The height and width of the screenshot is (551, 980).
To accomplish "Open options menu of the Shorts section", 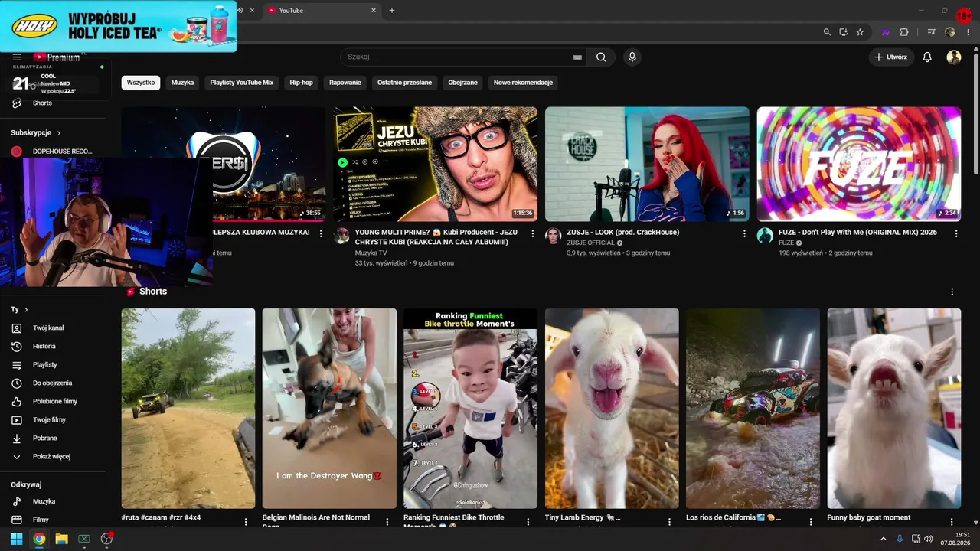I will tap(952, 292).
